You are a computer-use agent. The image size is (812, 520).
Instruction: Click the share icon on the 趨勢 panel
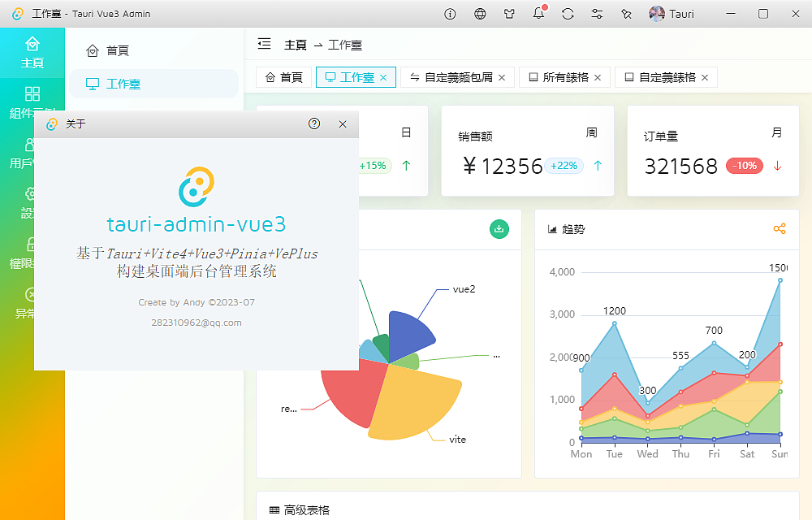point(780,229)
